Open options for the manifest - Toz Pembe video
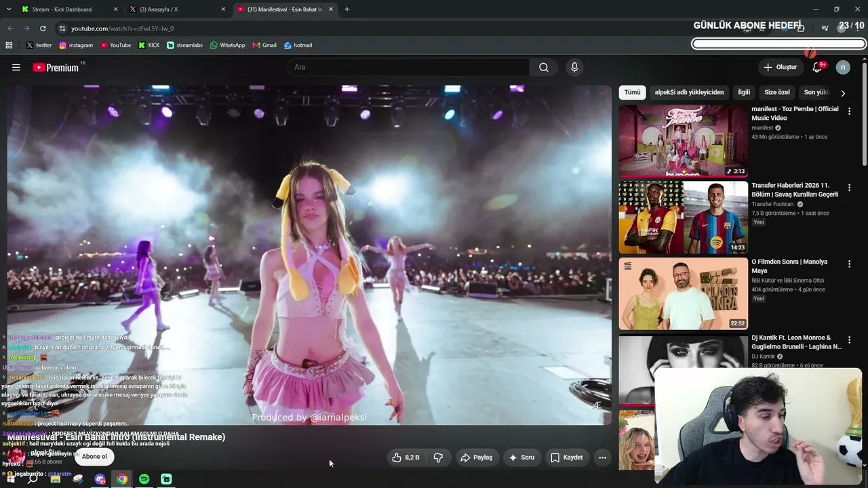868x488 pixels. click(849, 110)
